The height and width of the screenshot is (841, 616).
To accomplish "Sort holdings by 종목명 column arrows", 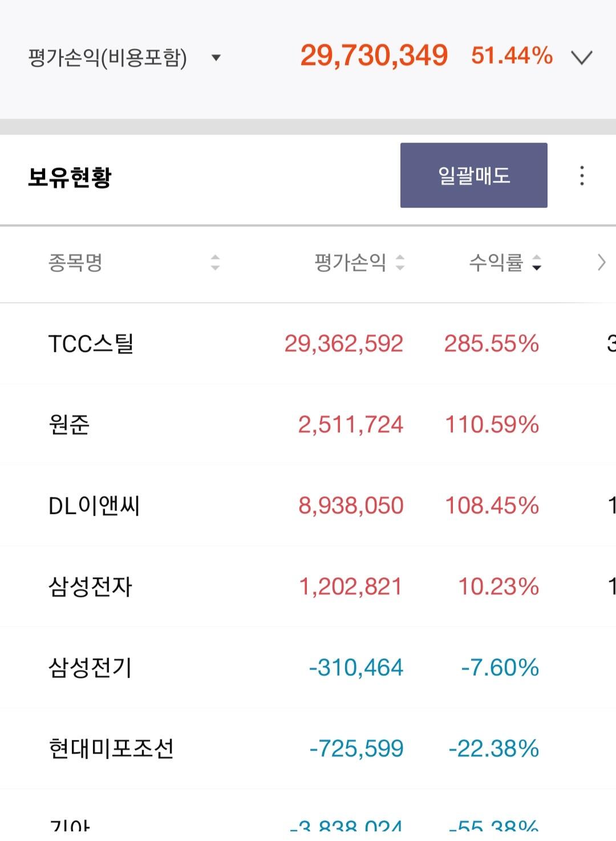I will point(215,262).
